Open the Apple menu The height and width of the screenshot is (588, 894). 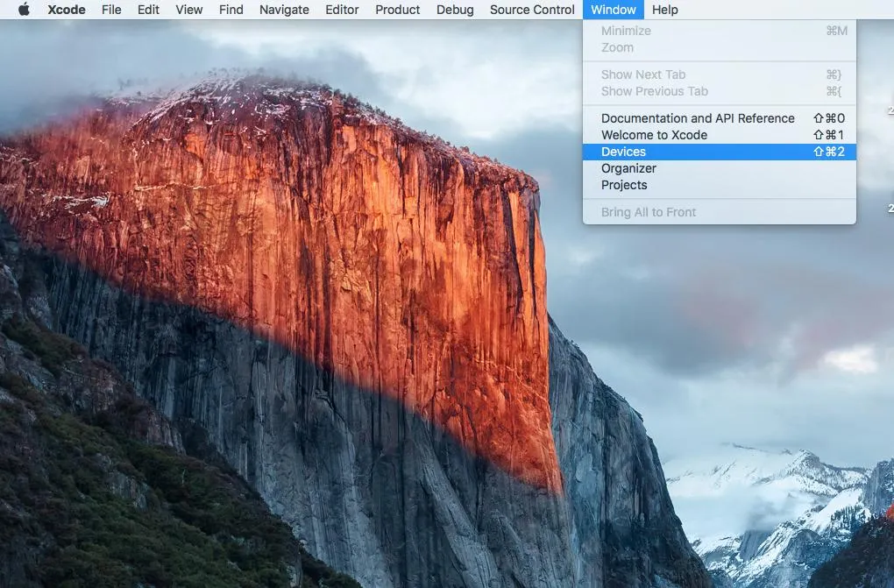click(x=24, y=10)
